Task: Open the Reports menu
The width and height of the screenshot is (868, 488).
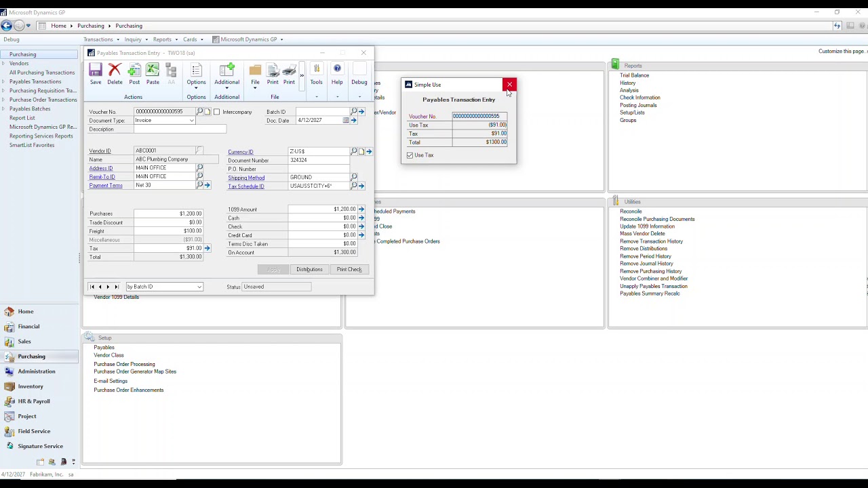Action: [165, 39]
